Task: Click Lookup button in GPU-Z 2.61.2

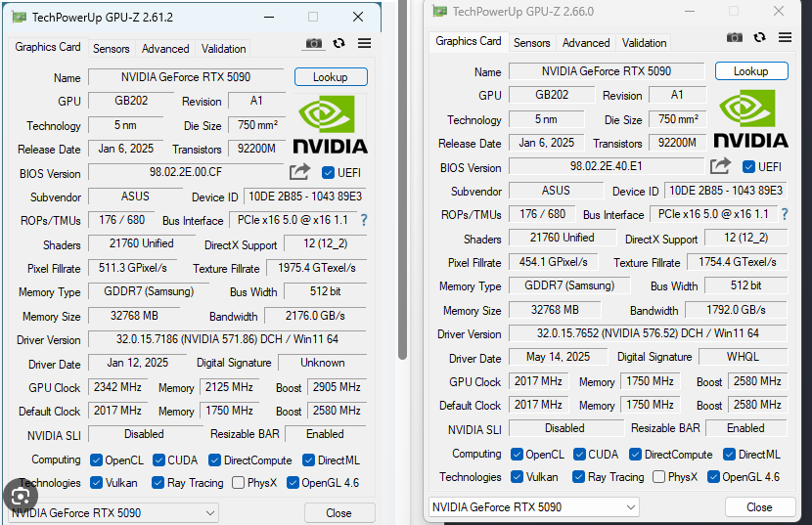Action: [x=331, y=77]
